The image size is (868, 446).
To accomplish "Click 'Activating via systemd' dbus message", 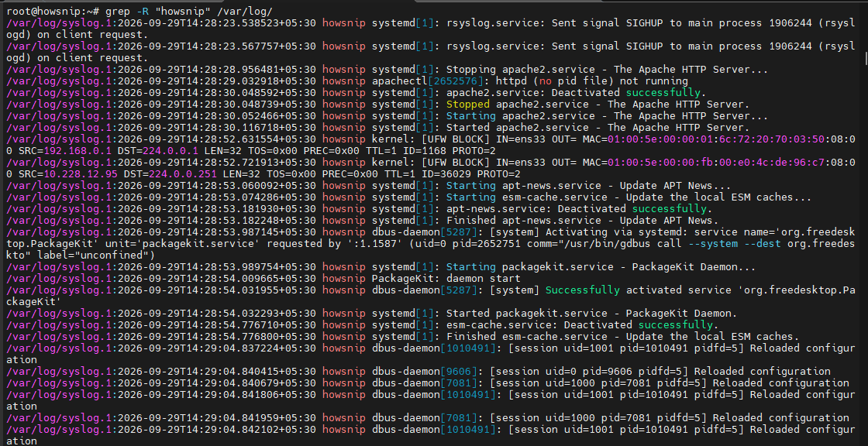I will click(613, 232).
